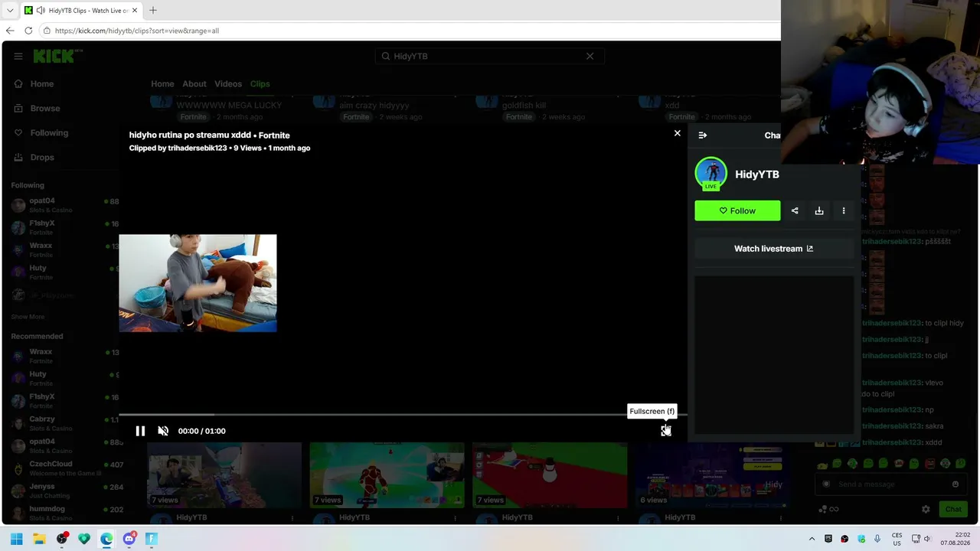Open HidyYTB profile avatar

[710, 174]
